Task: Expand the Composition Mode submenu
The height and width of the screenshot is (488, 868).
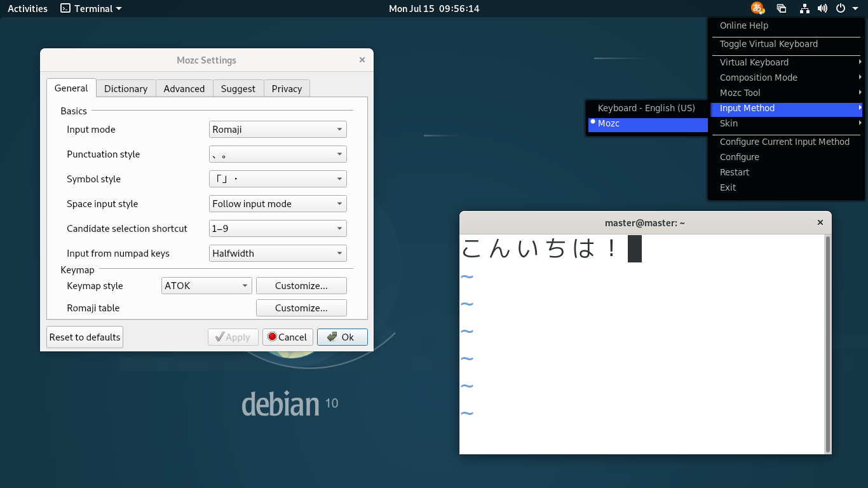Action: tap(787, 78)
